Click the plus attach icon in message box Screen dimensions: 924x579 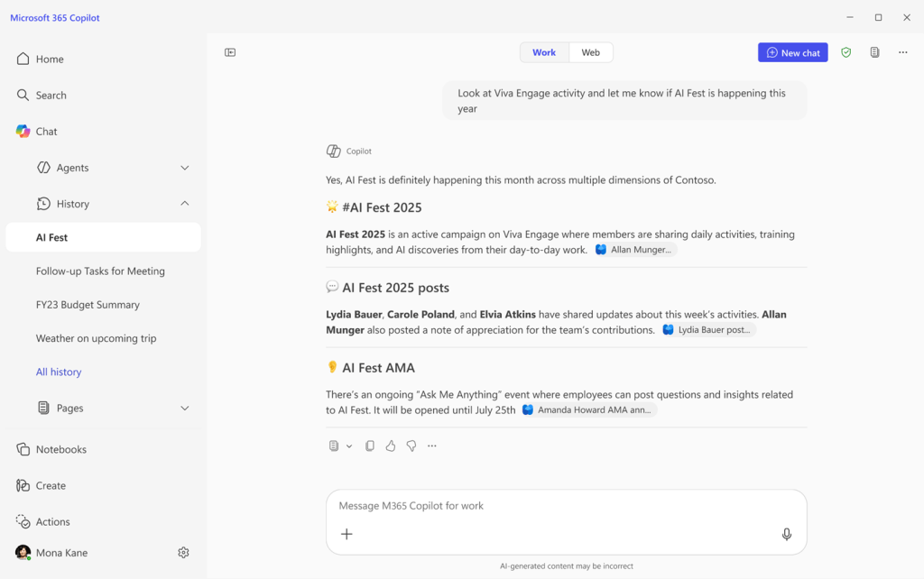pos(346,534)
